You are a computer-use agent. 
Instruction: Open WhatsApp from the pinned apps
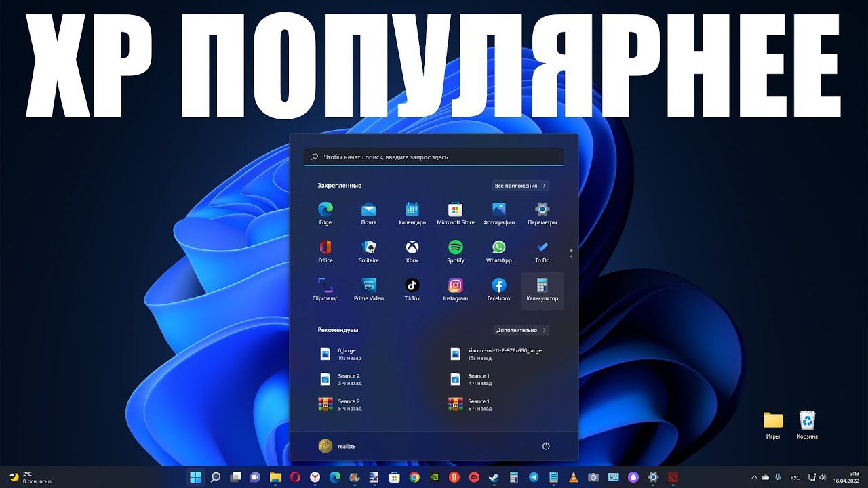tap(499, 251)
